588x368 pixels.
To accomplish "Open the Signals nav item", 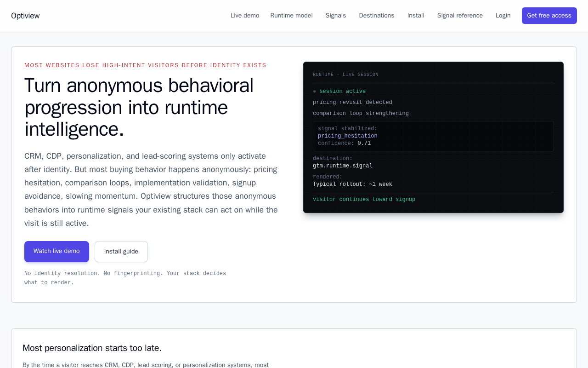I will tap(336, 16).
